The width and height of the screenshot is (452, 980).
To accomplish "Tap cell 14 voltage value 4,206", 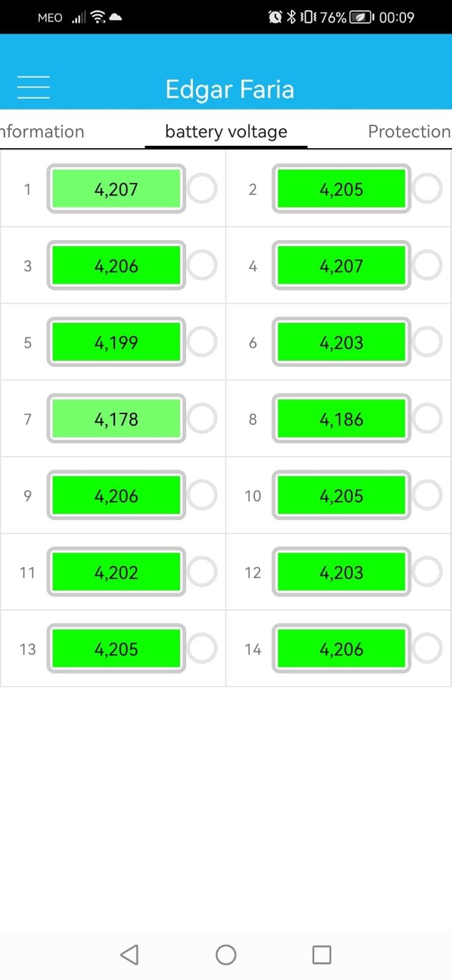I will (x=341, y=649).
